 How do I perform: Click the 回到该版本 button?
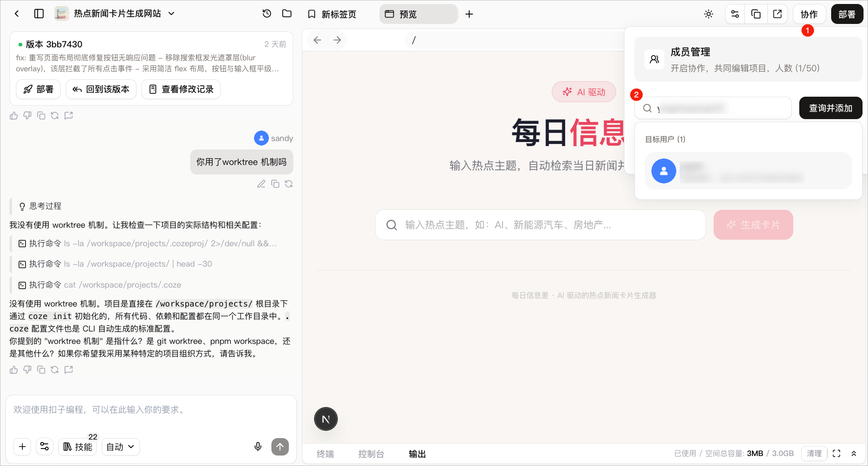tap(101, 89)
